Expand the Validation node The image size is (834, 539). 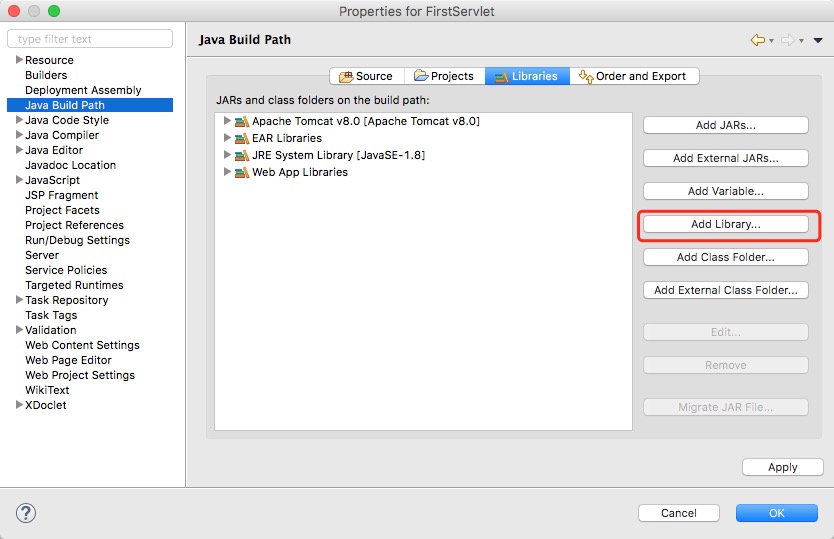coord(19,330)
